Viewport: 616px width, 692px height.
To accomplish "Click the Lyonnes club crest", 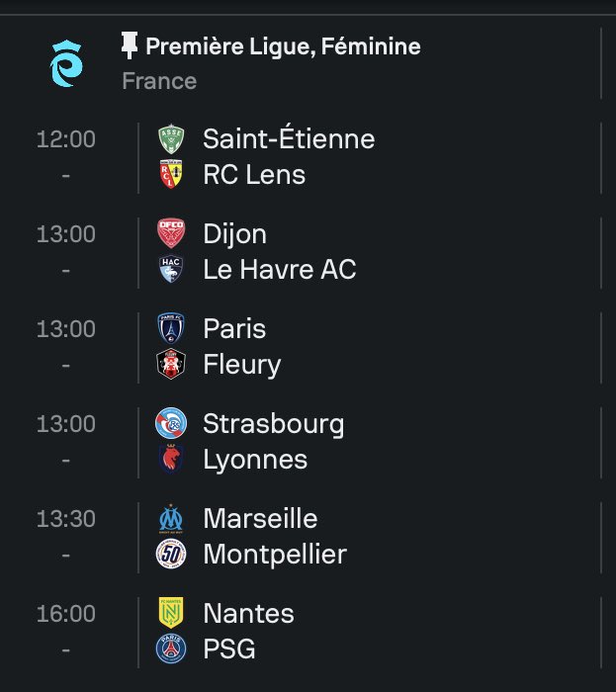I will 171,460.
